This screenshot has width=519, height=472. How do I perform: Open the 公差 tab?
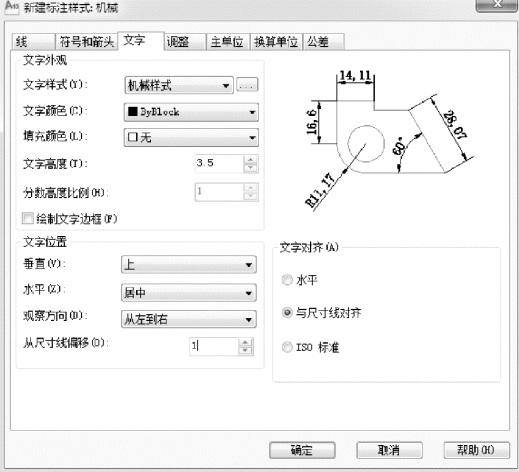coord(323,42)
